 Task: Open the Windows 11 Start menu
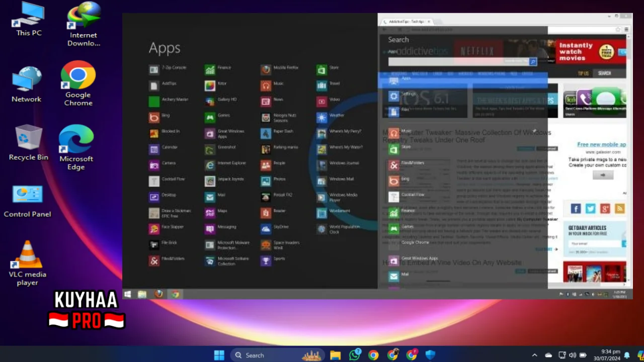[219, 355]
